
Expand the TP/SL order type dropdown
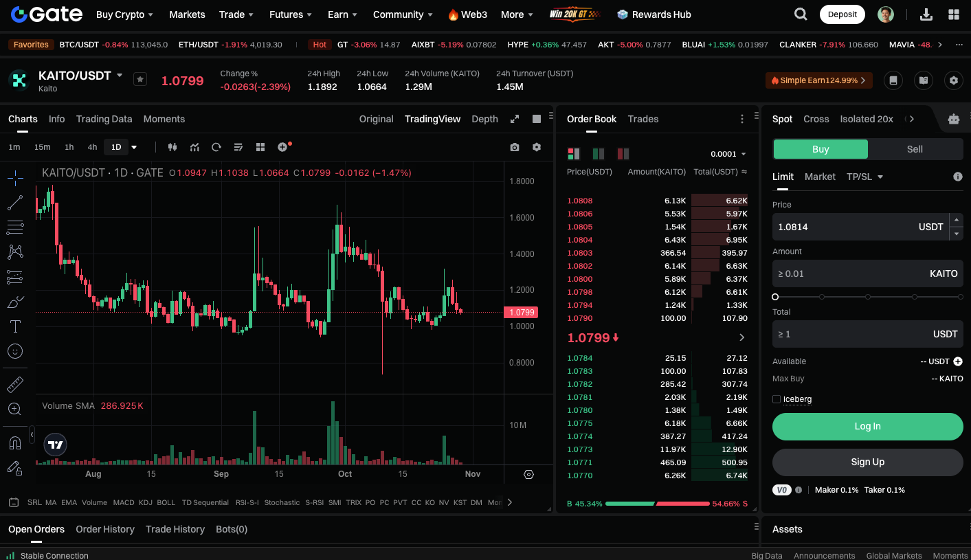click(x=864, y=177)
